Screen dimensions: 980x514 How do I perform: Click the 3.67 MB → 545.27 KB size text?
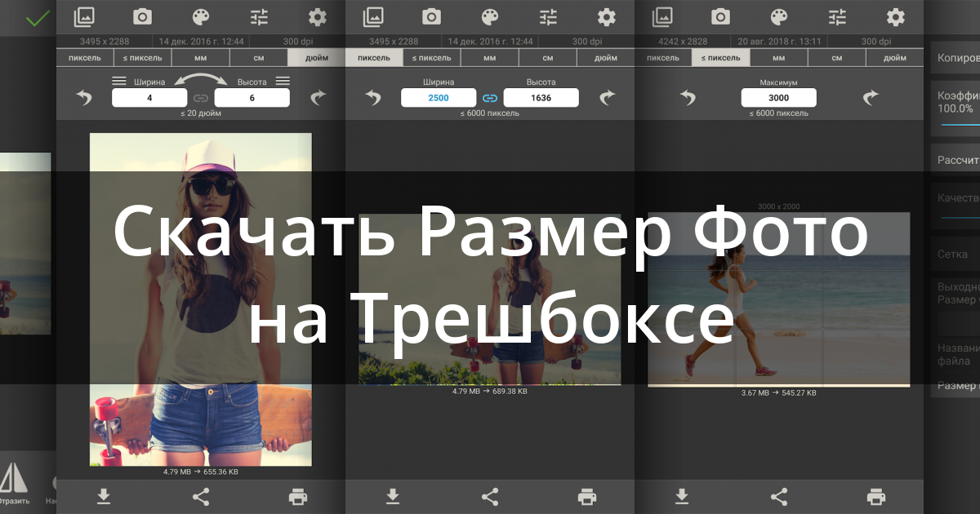point(779,393)
